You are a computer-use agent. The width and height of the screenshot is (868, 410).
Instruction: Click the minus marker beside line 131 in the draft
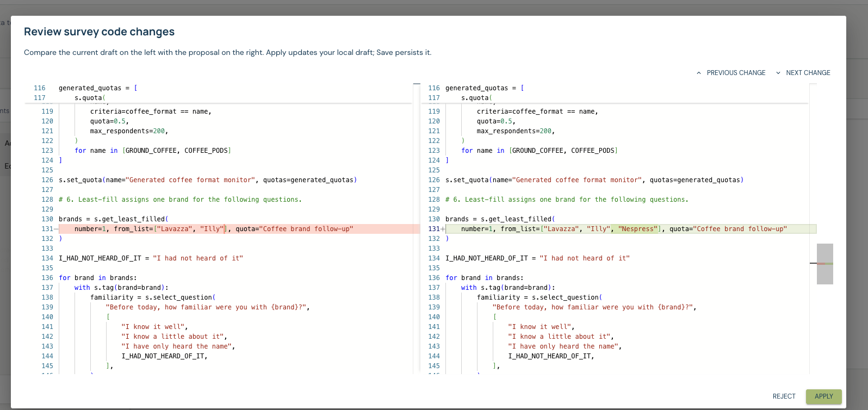(x=56, y=229)
